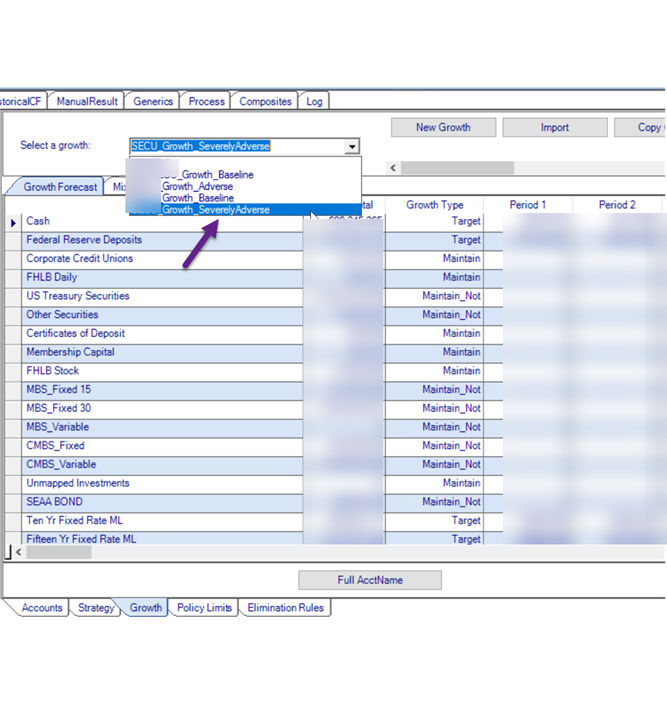This screenshot has height=704, width=667.
Task: Switch to the ManualResult tab
Action: [x=87, y=101]
